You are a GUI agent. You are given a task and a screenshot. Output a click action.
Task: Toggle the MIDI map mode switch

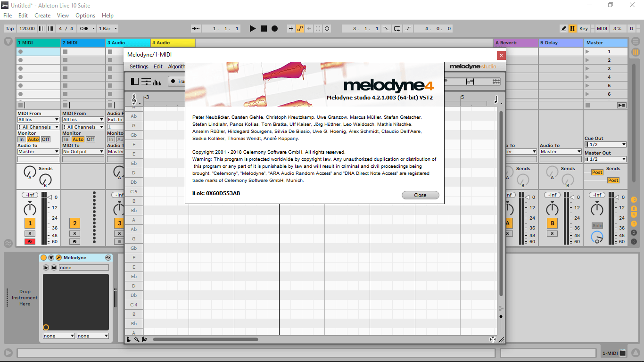[x=602, y=28]
